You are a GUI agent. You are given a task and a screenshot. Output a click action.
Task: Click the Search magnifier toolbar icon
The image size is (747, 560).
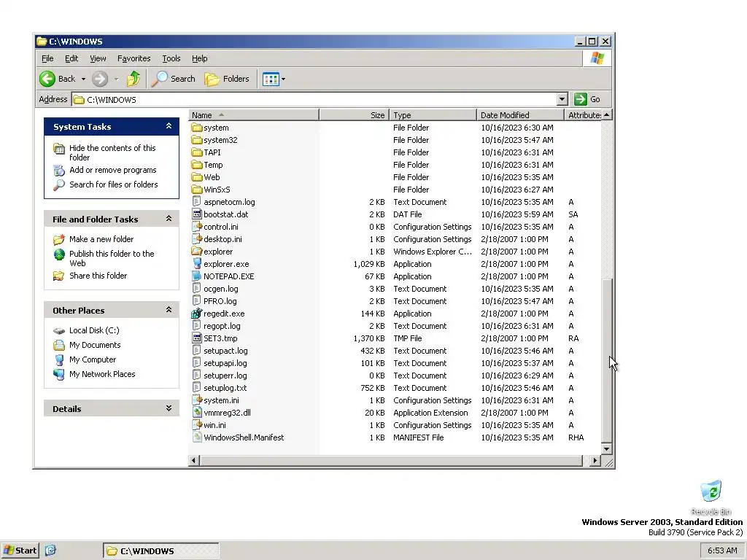(x=159, y=79)
